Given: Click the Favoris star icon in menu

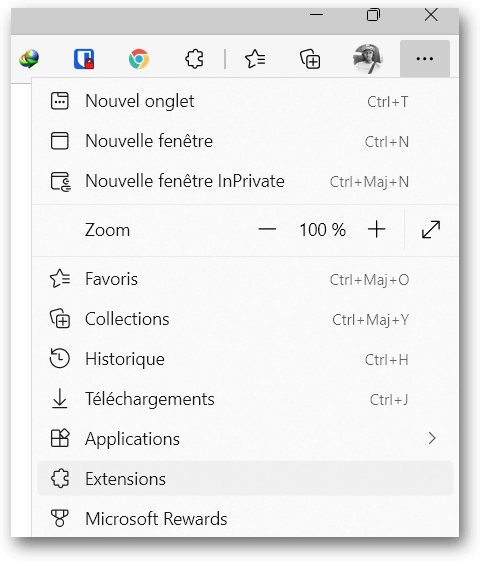Looking at the screenshot, I should pyautogui.click(x=60, y=279).
